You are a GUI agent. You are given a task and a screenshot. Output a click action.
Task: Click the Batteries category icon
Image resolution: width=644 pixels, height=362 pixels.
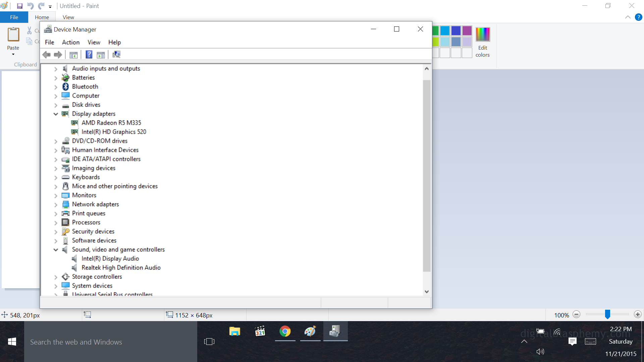pyautogui.click(x=65, y=77)
